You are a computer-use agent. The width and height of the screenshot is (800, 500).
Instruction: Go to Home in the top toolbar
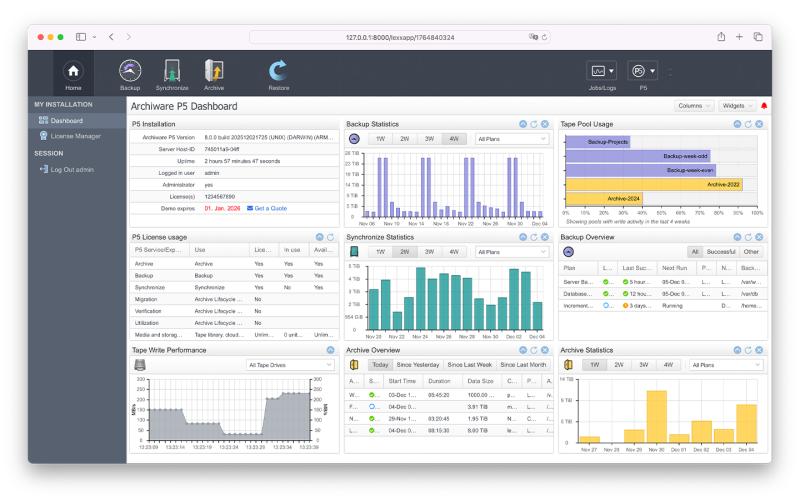coord(73,74)
